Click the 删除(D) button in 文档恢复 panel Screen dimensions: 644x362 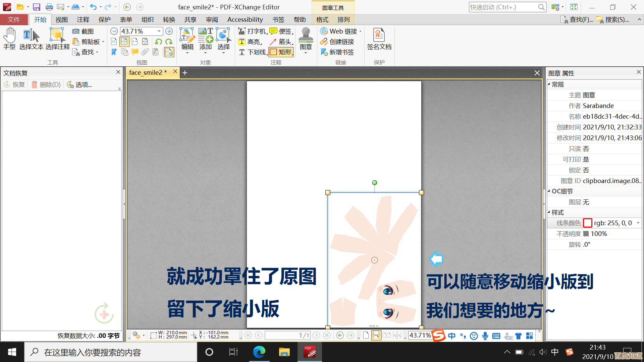[46, 84]
